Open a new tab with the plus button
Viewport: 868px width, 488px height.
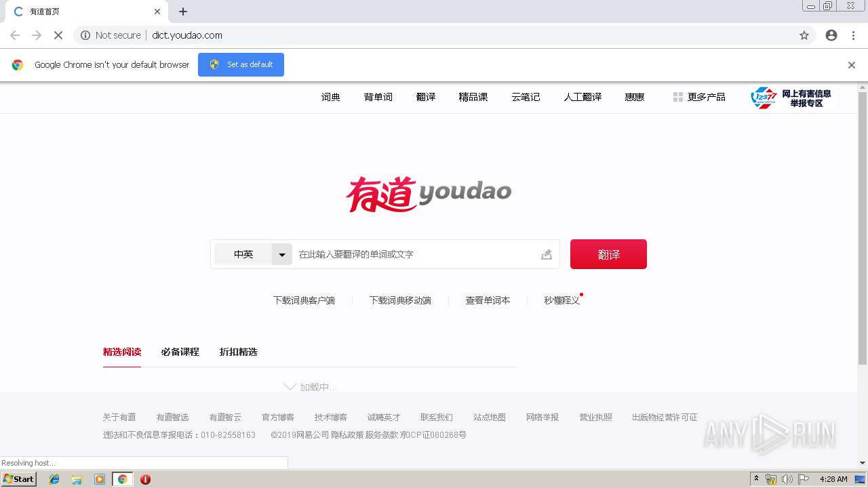(x=183, y=12)
